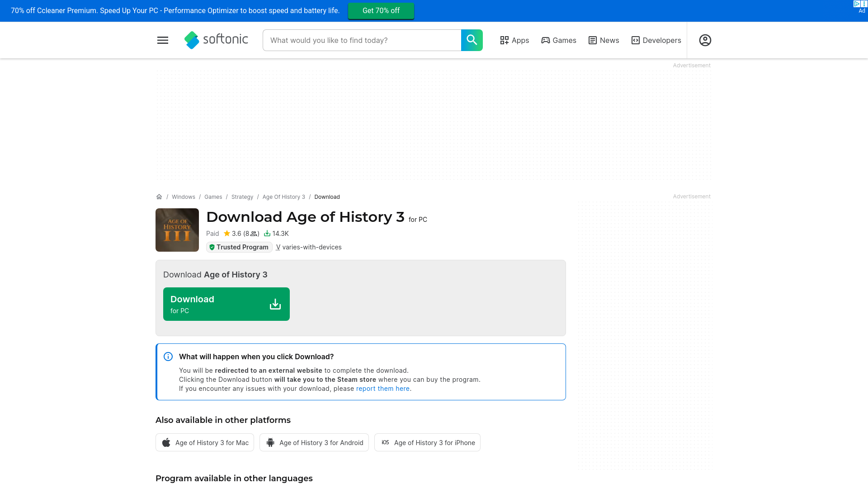Click the info icon in Download notice
868x488 pixels.
point(168,357)
